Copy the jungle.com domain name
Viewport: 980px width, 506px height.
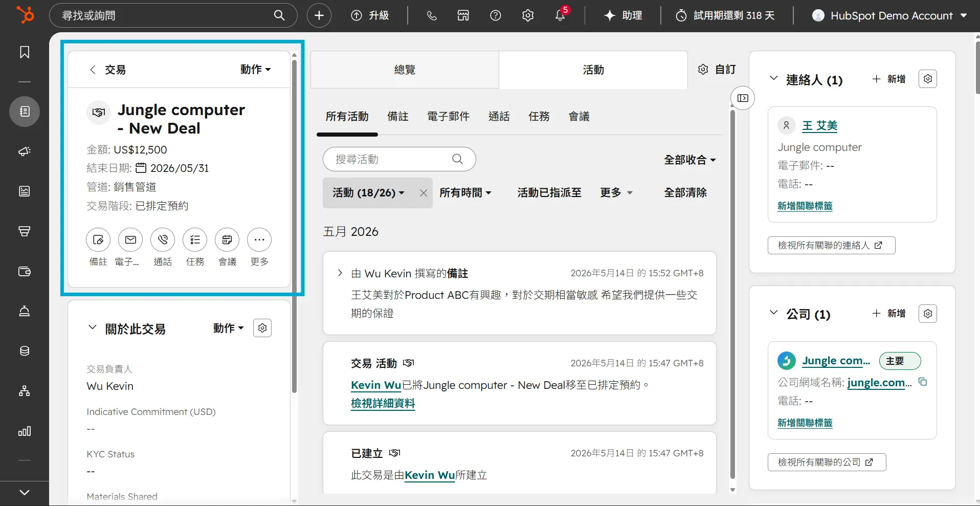923,382
